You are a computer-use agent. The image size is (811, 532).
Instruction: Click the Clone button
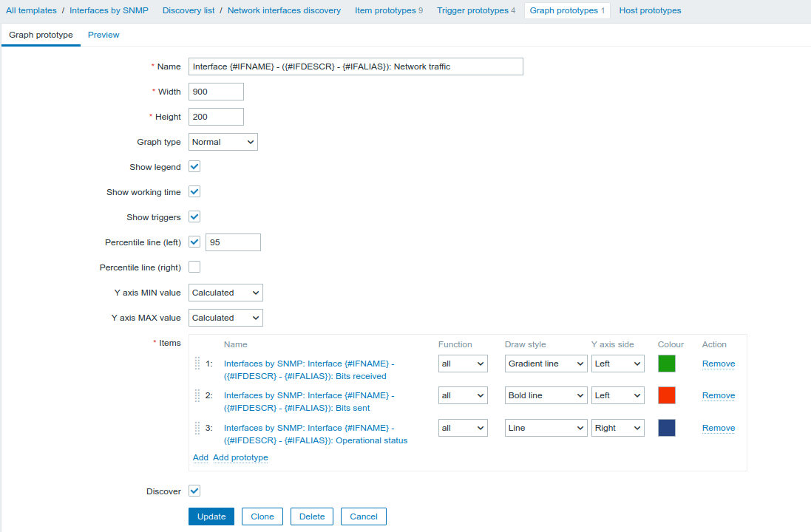pos(262,516)
